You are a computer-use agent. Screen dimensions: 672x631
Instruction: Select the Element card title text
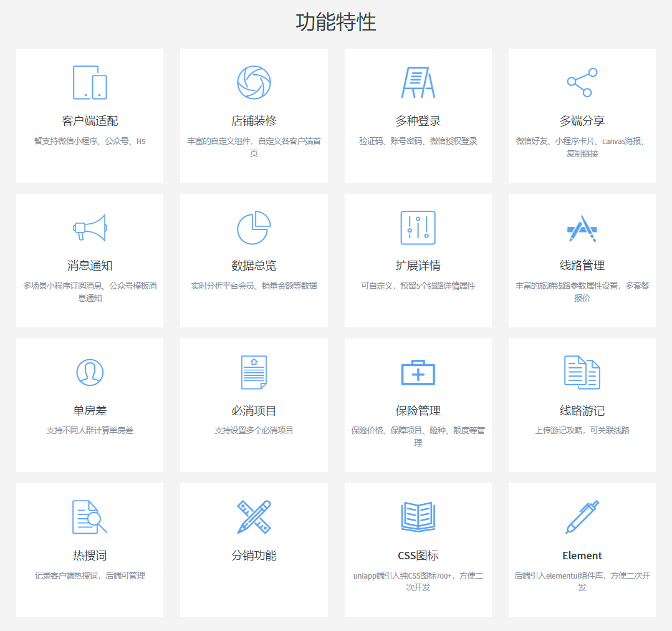click(582, 556)
